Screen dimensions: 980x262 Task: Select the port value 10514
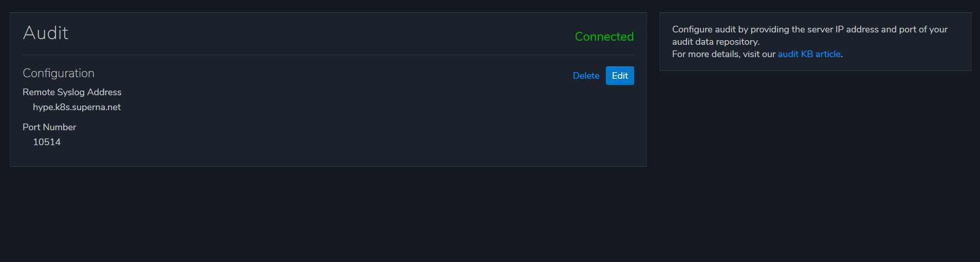pos(47,142)
